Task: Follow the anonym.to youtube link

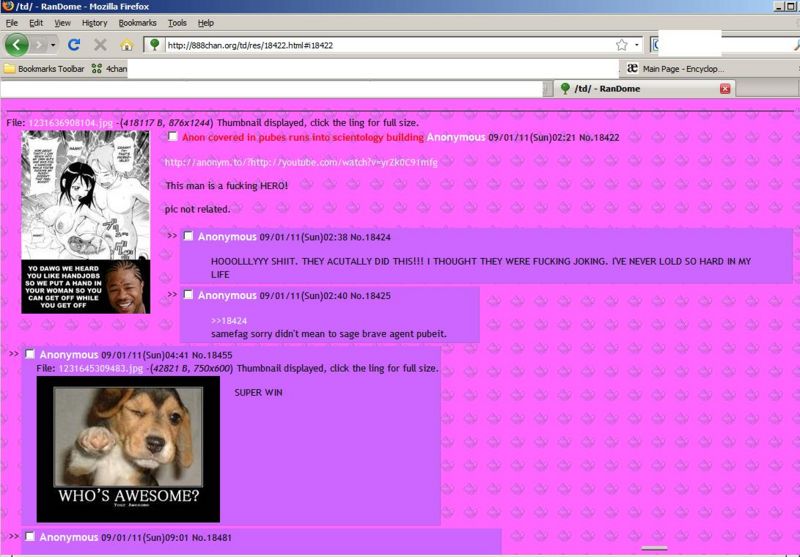Action: tap(301, 162)
